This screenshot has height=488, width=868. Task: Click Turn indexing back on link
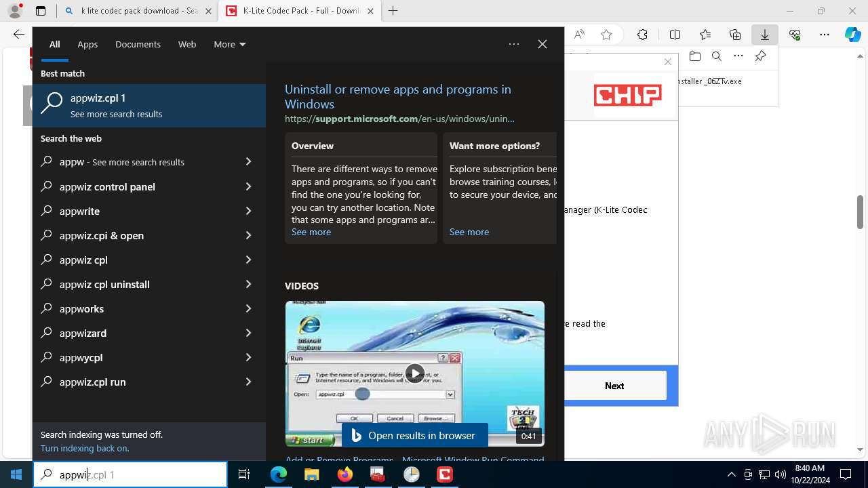[x=85, y=448]
